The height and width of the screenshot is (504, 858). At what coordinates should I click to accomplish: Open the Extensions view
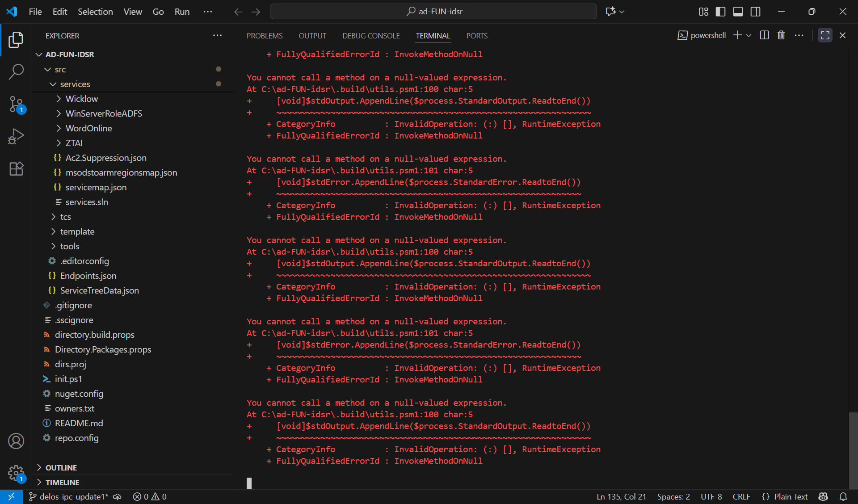[16, 168]
